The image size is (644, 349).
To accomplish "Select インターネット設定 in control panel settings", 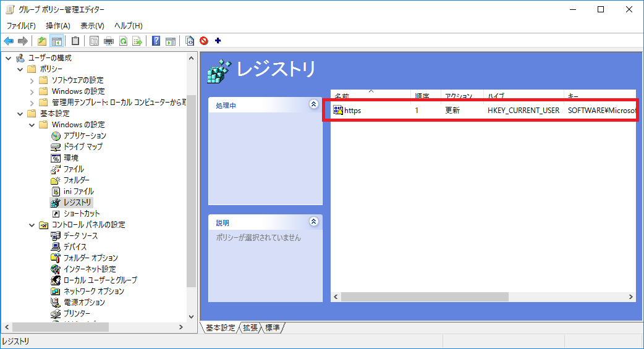I will [x=89, y=269].
